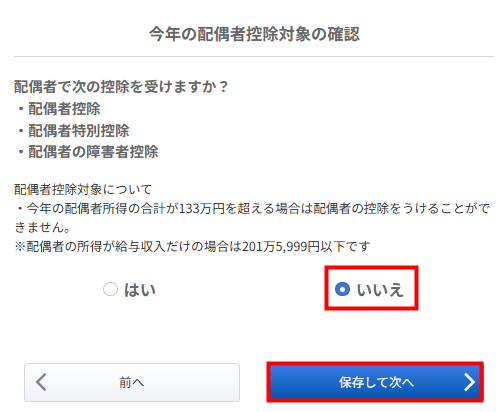Viewport: 502px width, 412px height.
Task: Click the 配偶者控除対象について subheading
Action: (x=83, y=189)
